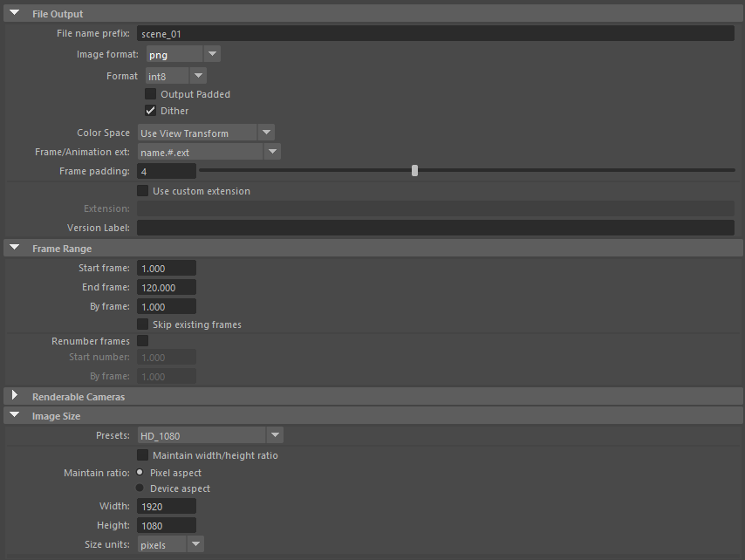Click the Maintain width/height ratio label
Screen dimensions: 745x560
[215, 455]
